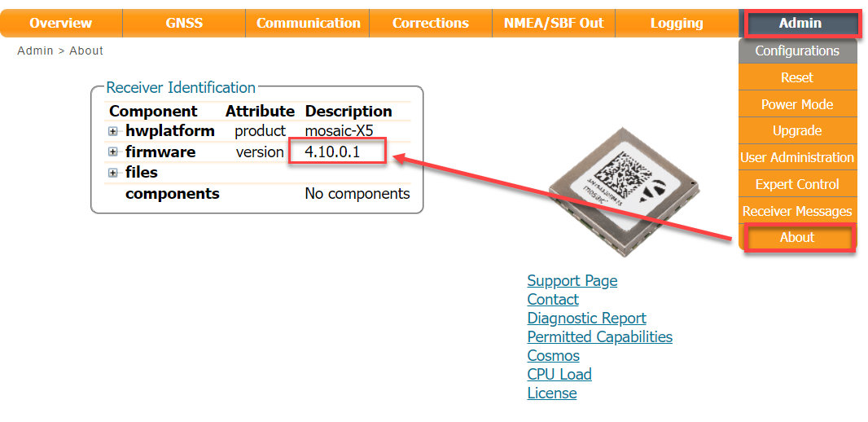Go to the Corrections tab
The image size is (868, 422).
coord(430,23)
